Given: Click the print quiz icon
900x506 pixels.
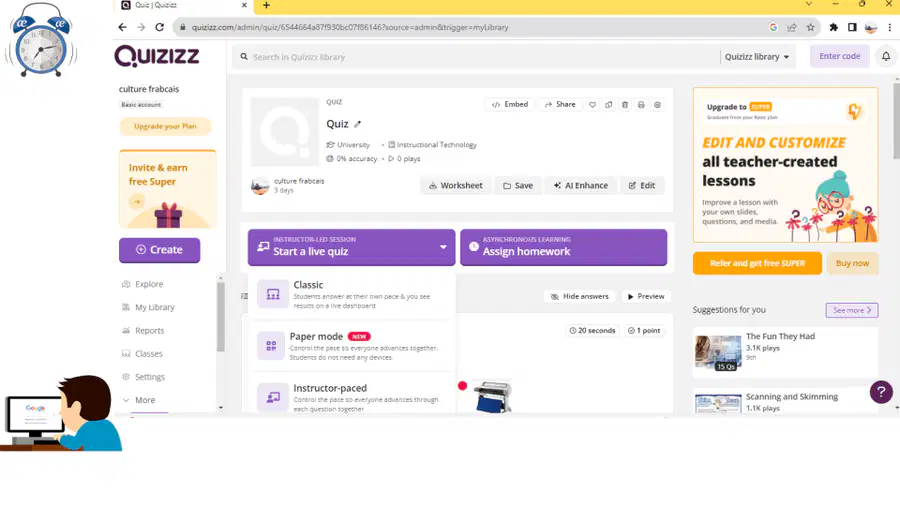Looking at the screenshot, I should [x=641, y=104].
